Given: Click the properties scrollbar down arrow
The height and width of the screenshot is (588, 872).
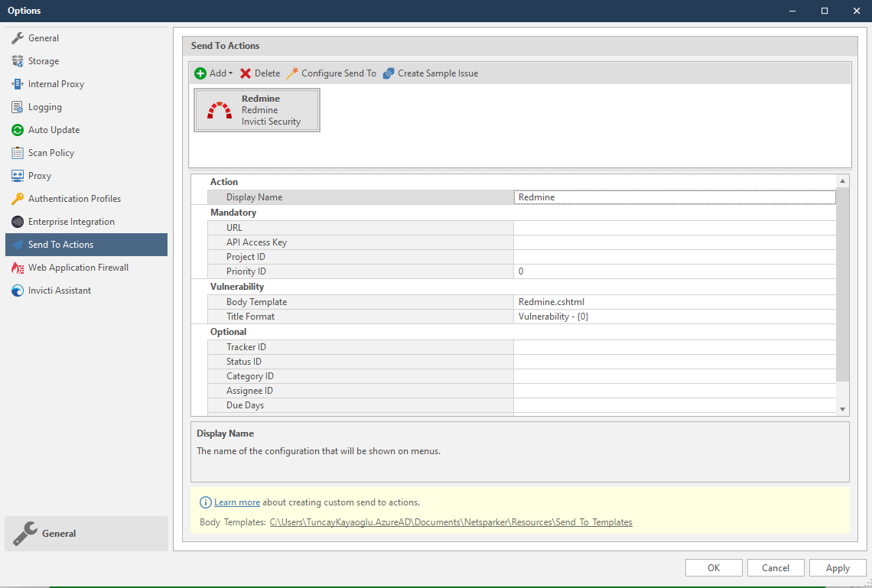Looking at the screenshot, I should tap(842, 410).
